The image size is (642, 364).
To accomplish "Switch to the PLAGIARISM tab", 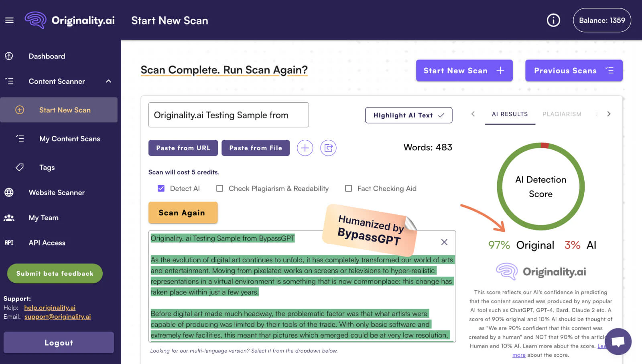I will [x=562, y=114].
